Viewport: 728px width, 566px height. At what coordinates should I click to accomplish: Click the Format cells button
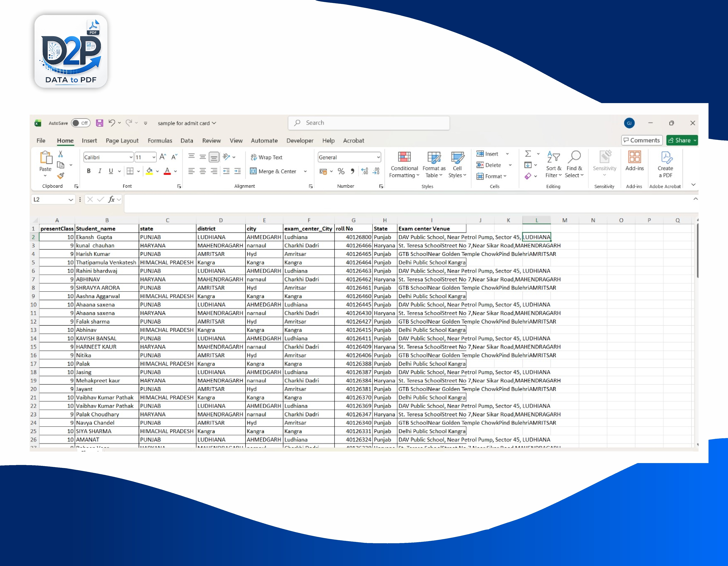tap(492, 176)
